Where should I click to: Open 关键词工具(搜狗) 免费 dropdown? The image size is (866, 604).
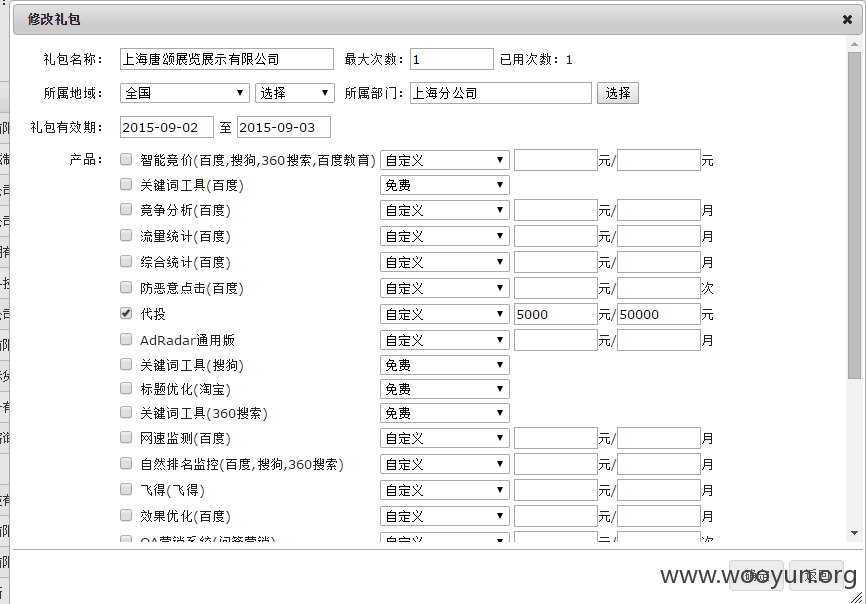coord(445,365)
